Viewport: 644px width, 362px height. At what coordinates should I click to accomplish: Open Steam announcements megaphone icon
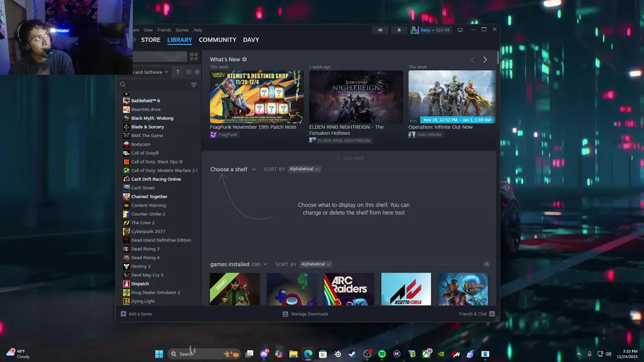pyautogui.click(x=380, y=30)
